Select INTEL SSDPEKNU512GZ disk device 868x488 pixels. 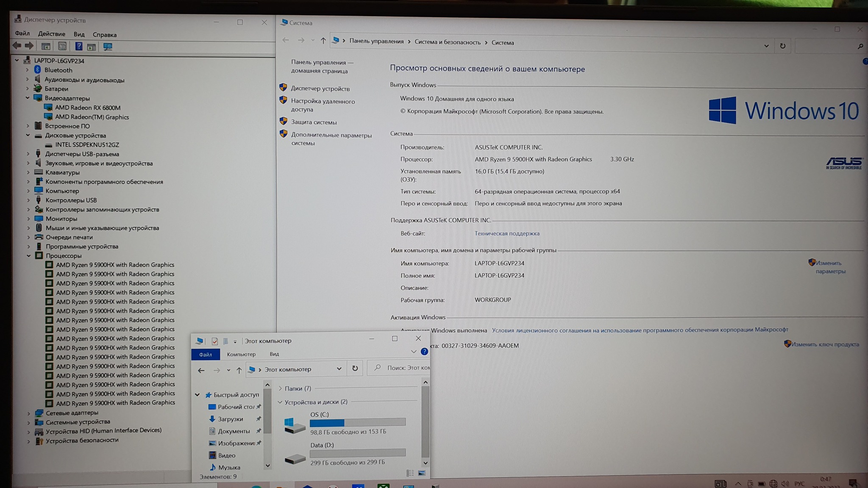tap(87, 144)
